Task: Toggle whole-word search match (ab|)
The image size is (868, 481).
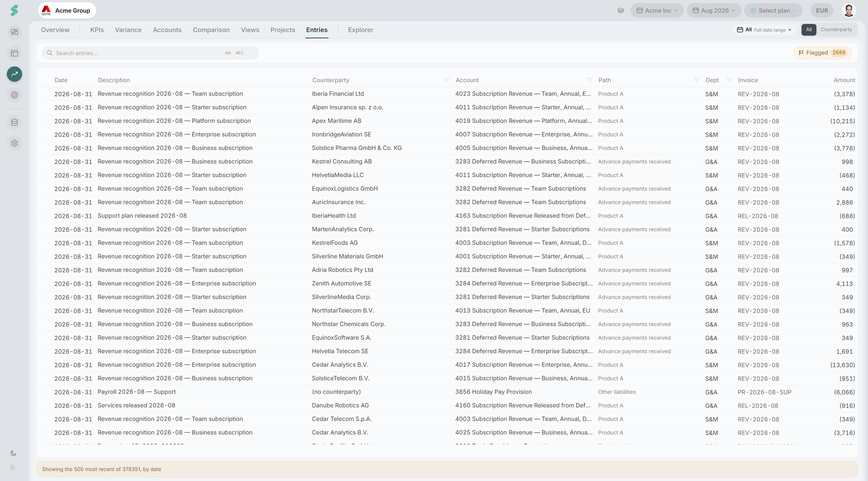Action: 239,53
